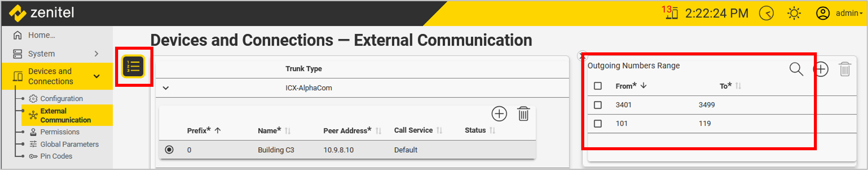The width and height of the screenshot is (868, 170).
Task: Open the clock history icon
Action: pos(766,13)
